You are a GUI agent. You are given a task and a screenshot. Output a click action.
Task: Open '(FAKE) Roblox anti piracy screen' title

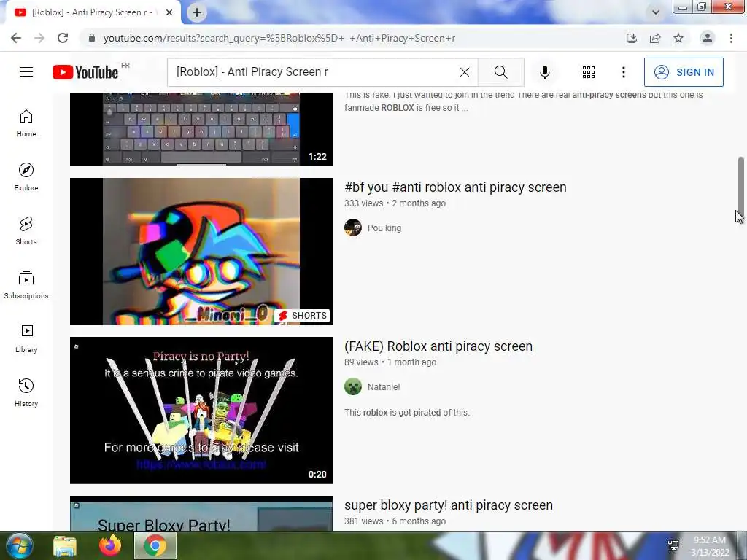tap(438, 346)
